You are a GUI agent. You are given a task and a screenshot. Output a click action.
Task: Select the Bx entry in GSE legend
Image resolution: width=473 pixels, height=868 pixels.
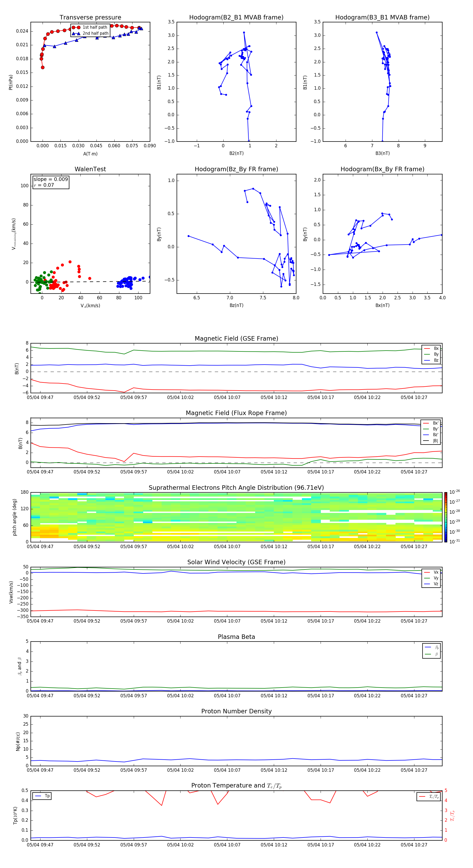tap(431, 349)
